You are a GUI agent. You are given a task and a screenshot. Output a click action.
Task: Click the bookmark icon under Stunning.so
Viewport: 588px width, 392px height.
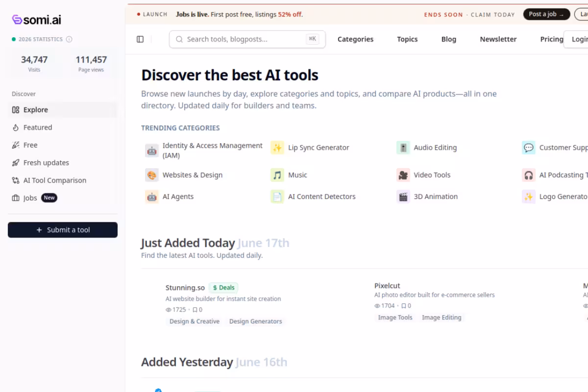(x=195, y=310)
